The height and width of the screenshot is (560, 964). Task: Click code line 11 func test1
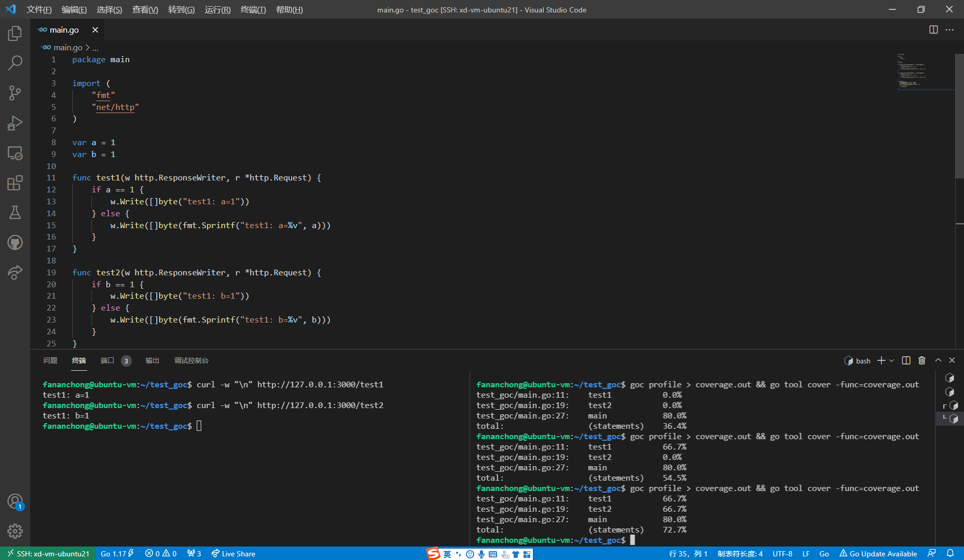(x=197, y=178)
